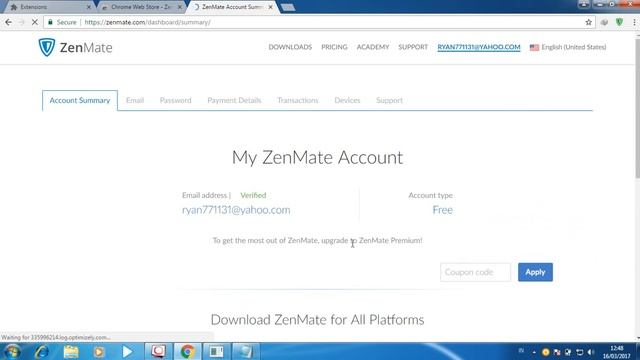
Task: Open Windows Start menu
Action: point(12,351)
